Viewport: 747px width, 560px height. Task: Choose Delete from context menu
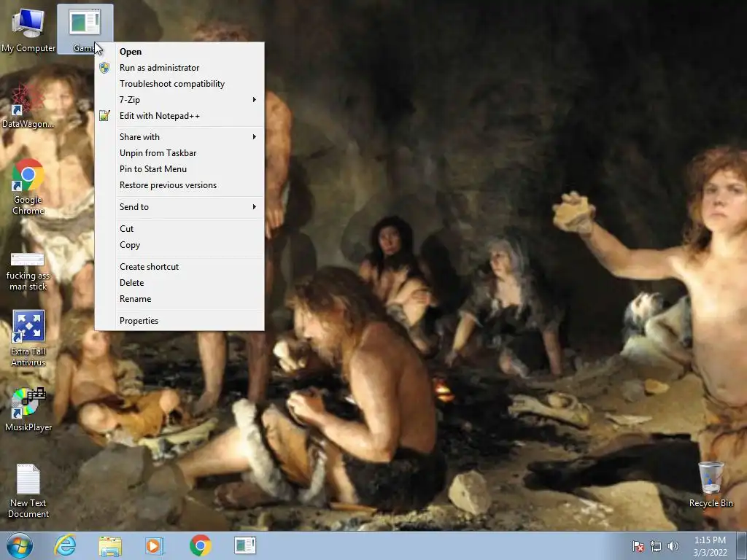click(179, 283)
